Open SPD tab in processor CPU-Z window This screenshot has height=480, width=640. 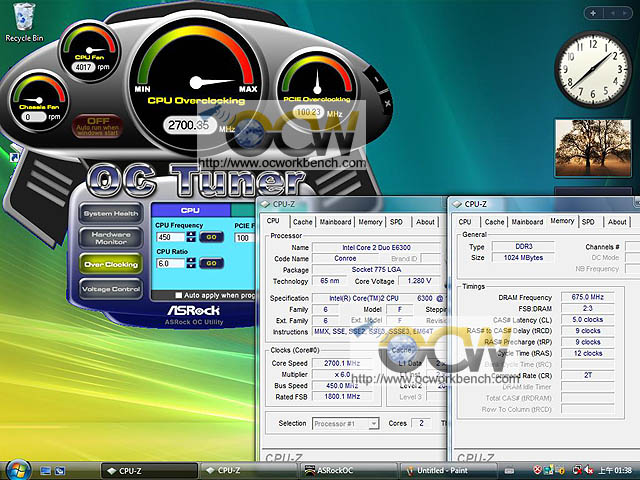pos(396,222)
